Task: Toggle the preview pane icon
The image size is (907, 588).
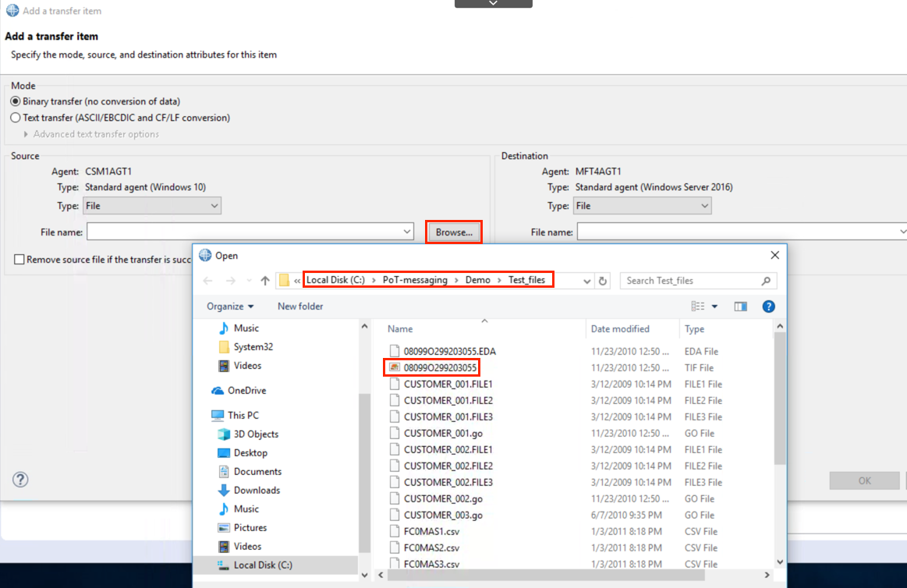Action: click(740, 306)
